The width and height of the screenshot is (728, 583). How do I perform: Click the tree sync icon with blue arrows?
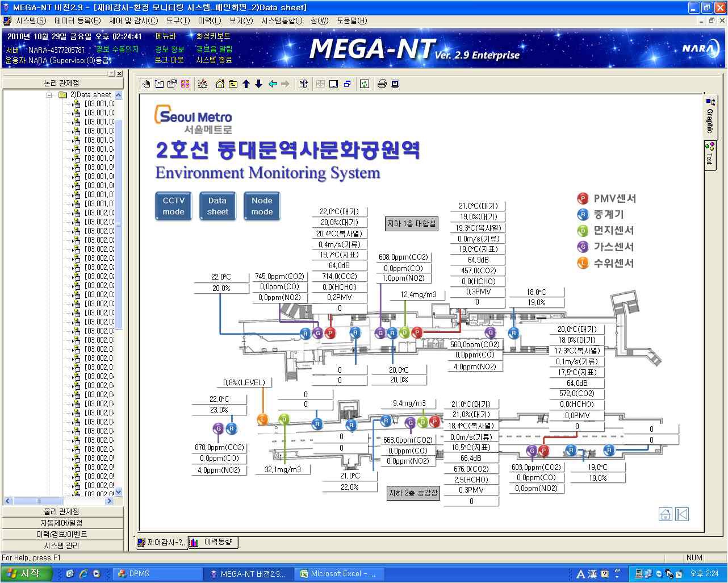[x=303, y=84]
